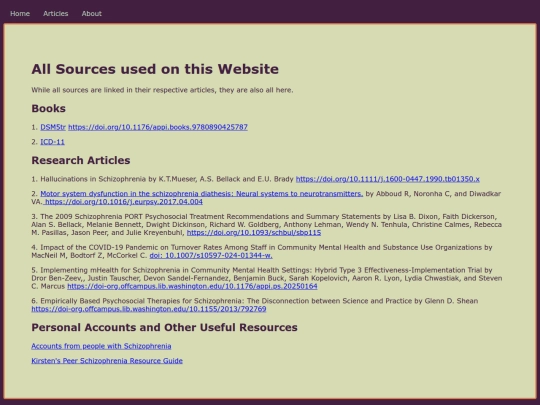The width and height of the screenshot is (540, 405).
Task: Go to the Home nav link
Action: [20, 13]
